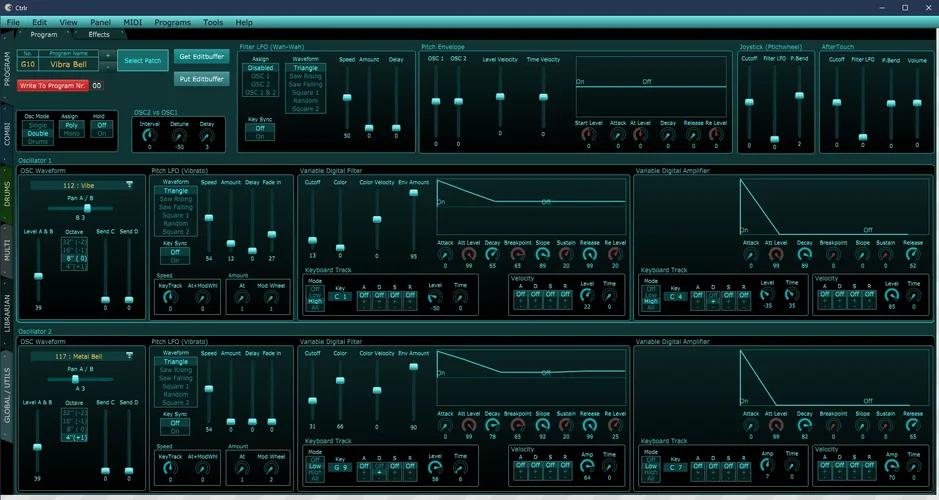Click Oscillator 1 Mod Wheel amount knob
939x500 pixels.
[x=270, y=297]
